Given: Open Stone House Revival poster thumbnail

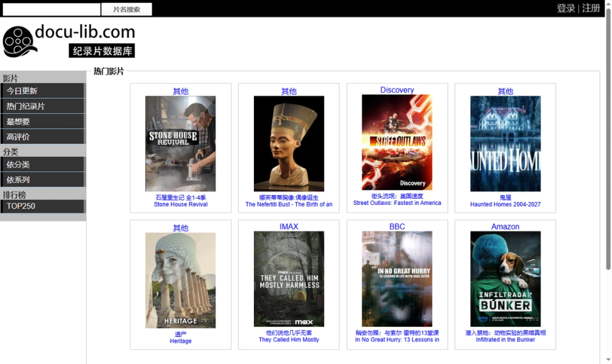Looking at the screenshot, I should pos(181,144).
